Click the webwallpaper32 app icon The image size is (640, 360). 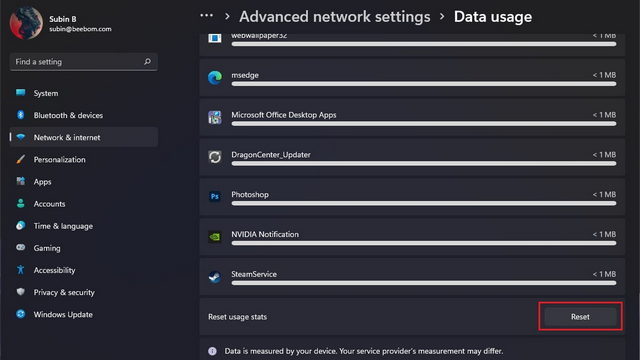point(215,38)
